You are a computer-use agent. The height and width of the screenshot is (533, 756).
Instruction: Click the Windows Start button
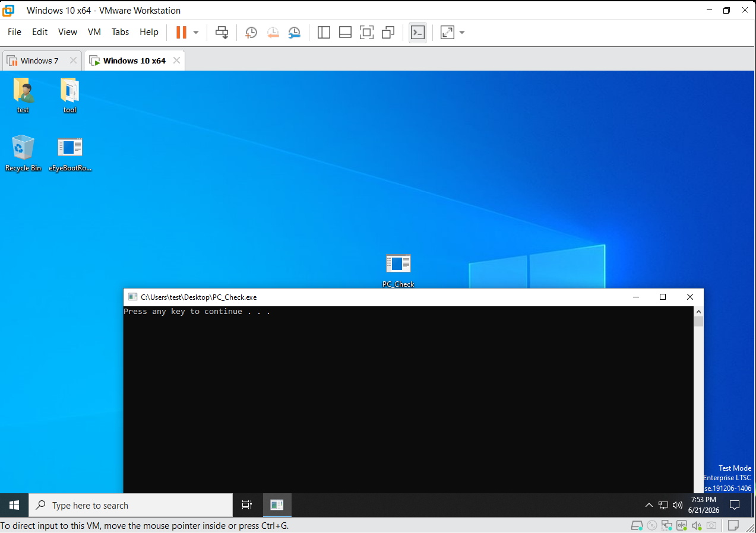14,505
